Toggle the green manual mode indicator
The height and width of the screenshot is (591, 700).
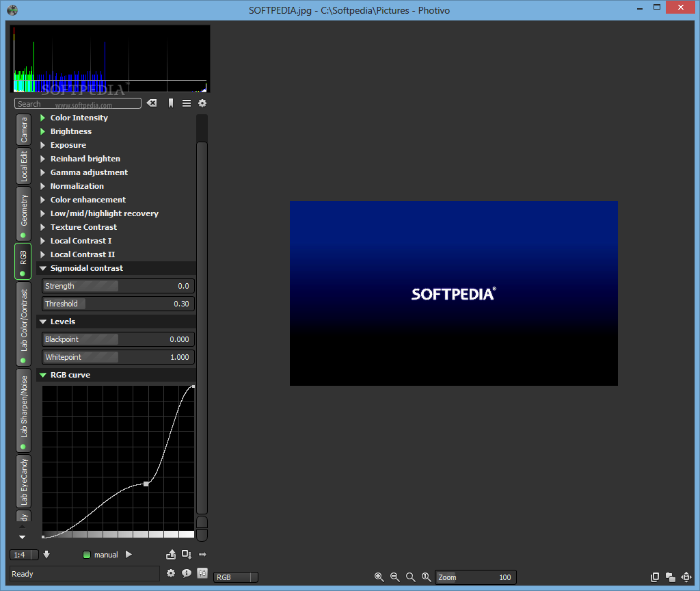pyautogui.click(x=87, y=555)
